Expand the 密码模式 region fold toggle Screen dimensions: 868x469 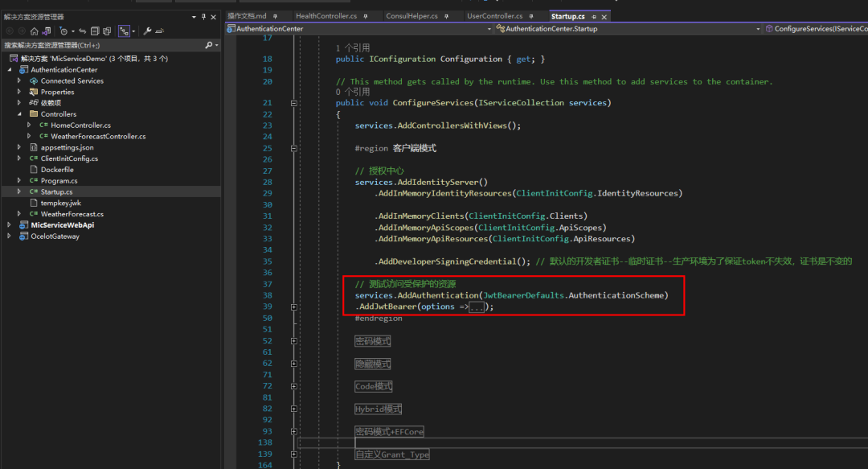pos(294,341)
